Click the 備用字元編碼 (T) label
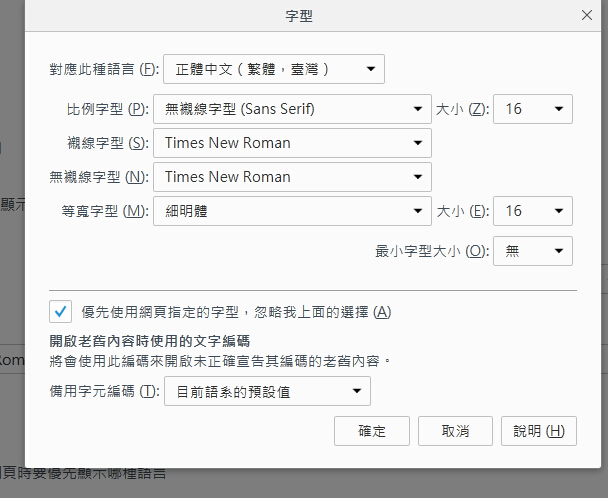This screenshot has height=498, width=608. click(x=104, y=391)
